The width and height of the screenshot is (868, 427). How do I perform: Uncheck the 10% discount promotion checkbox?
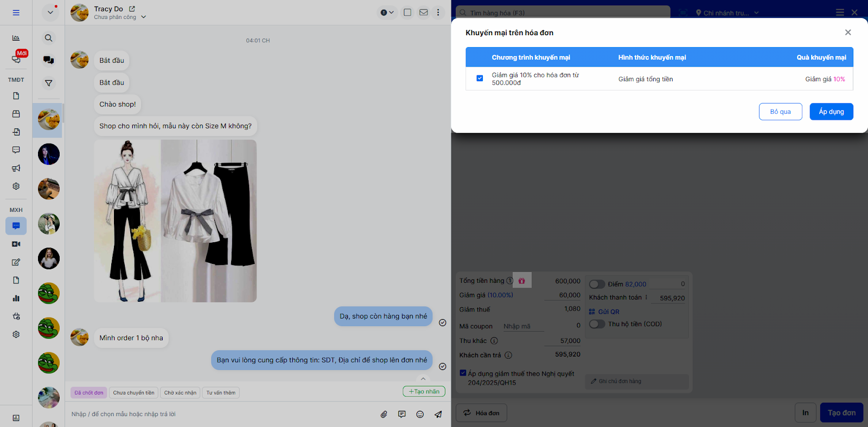coord(480,79)
